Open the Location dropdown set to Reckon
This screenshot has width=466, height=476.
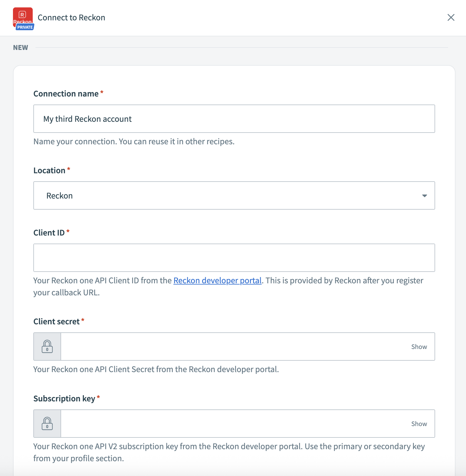pos(234,196)
